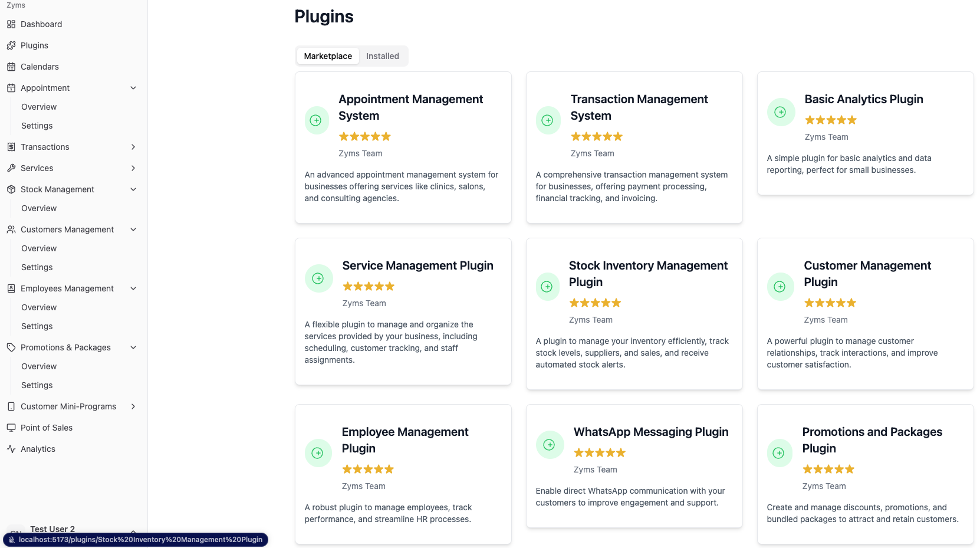Click the plus icon for WhatsApp Messaging Plugin
Image resolution: width=980 pixels, height=548 pixels.
click(549, 445)
